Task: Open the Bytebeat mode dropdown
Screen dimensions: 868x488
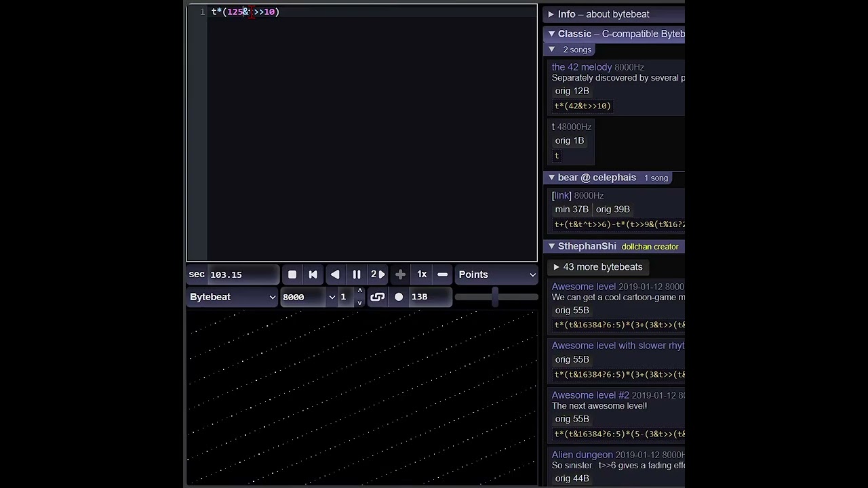Action: pyautogui.click(x=233, y=297)
